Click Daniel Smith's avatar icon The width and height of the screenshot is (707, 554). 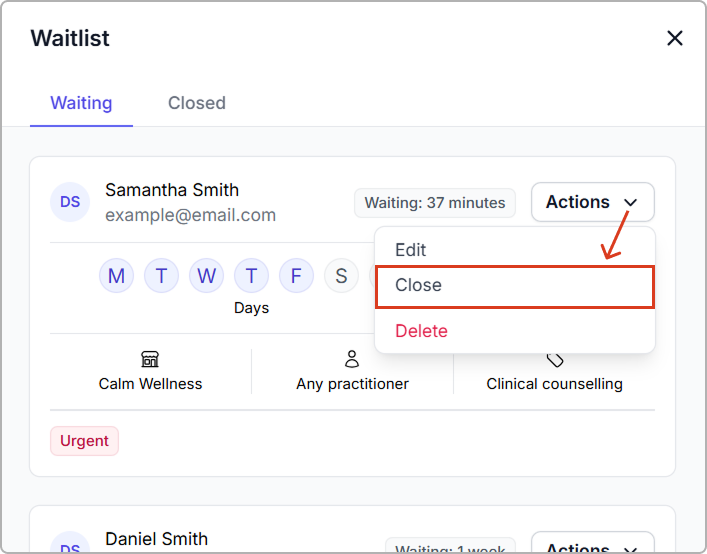(x=70, y=544)
